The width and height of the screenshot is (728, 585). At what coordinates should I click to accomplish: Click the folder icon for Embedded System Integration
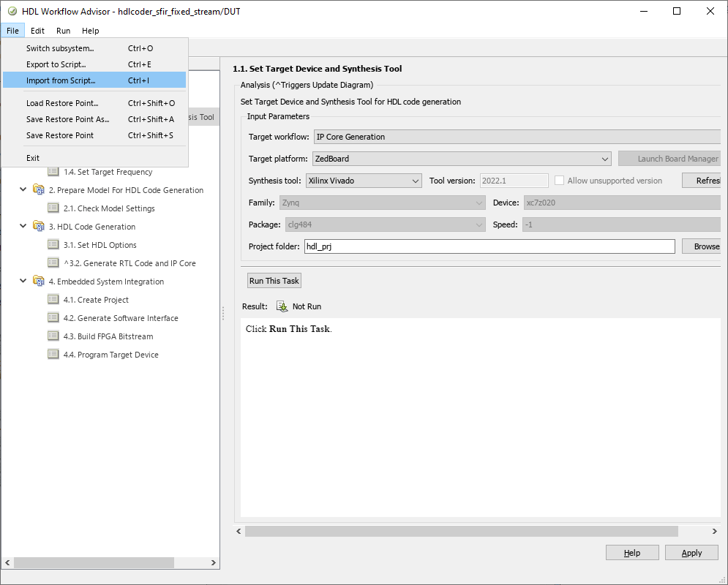pos(39,282)
